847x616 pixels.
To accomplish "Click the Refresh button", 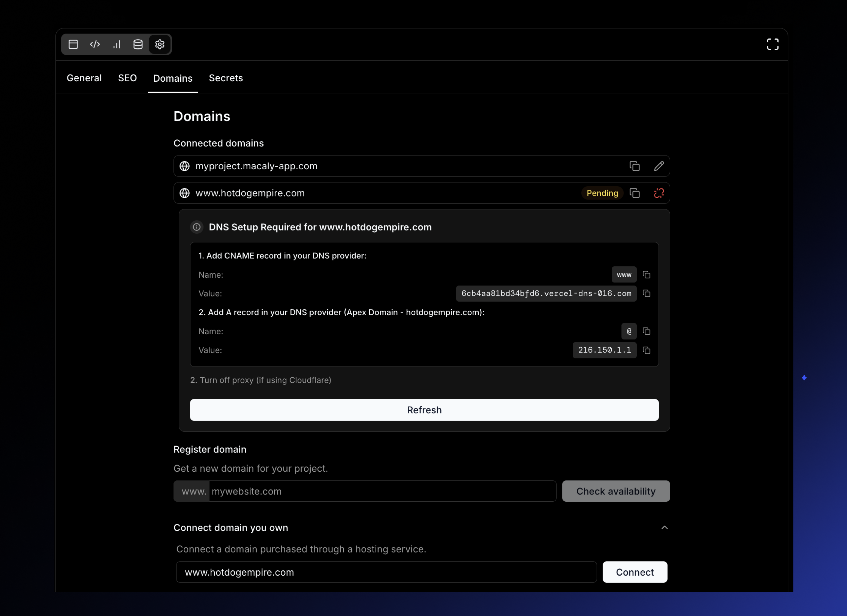I will pos(424,410).
